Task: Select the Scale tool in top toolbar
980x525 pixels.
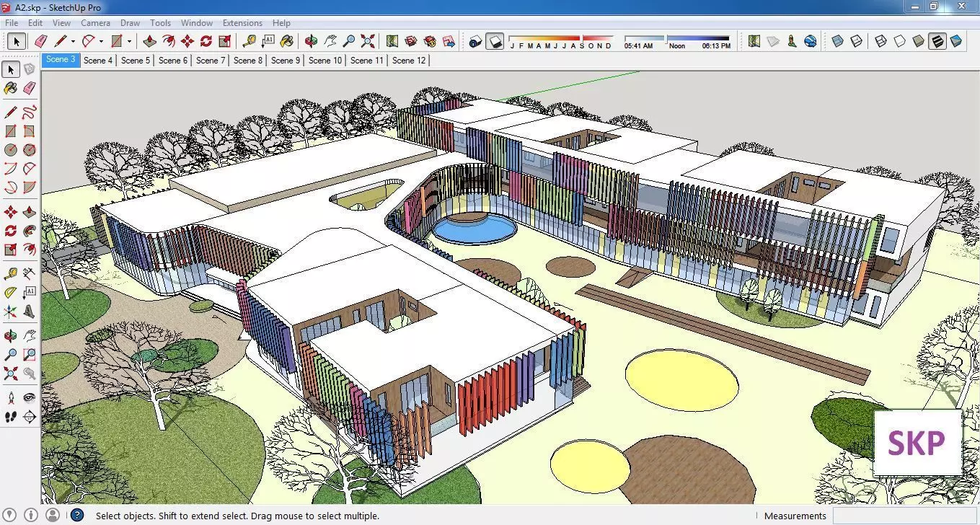Action: click(225, 41)
